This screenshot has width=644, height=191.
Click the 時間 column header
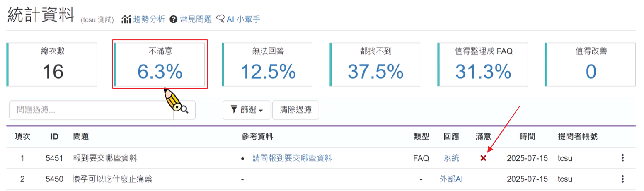[527, 136]
